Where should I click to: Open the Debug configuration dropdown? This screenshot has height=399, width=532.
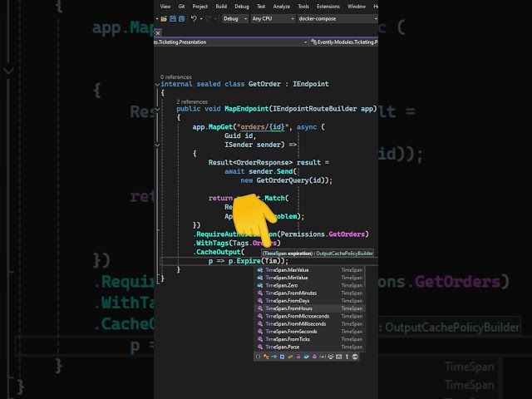tap(235, 18)
